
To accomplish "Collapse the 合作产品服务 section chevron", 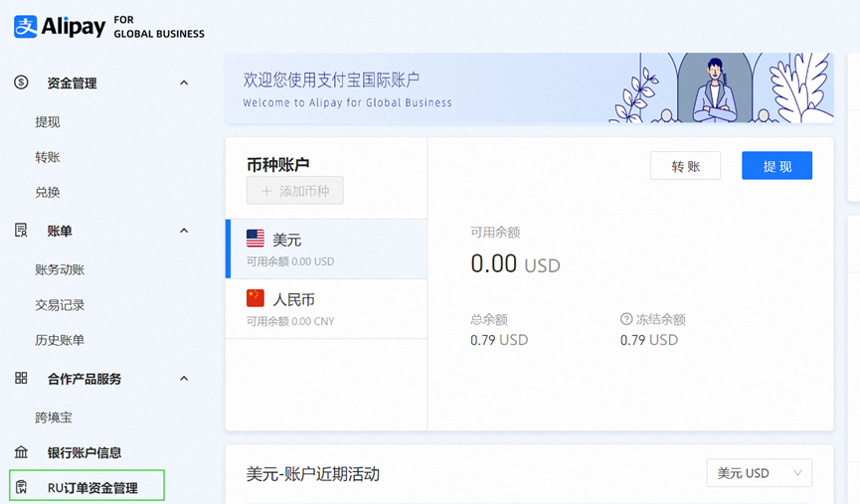I will [184, 379].
